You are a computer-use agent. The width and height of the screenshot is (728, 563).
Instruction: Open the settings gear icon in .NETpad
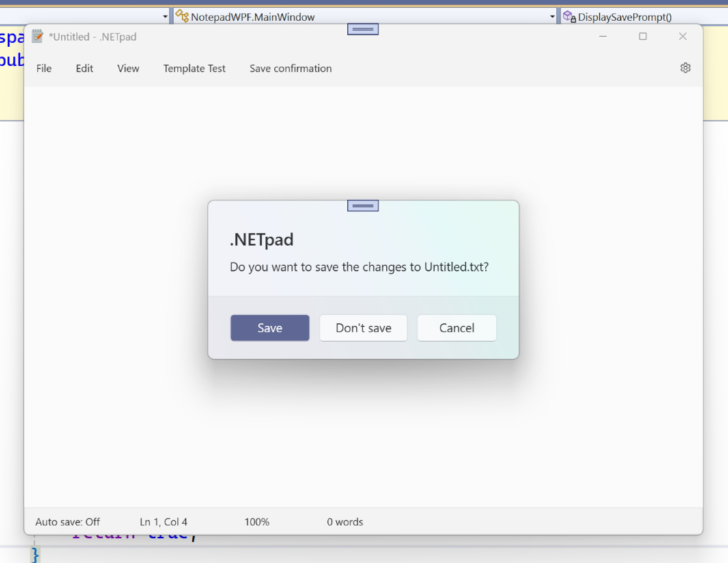click(x=685, y=68)
